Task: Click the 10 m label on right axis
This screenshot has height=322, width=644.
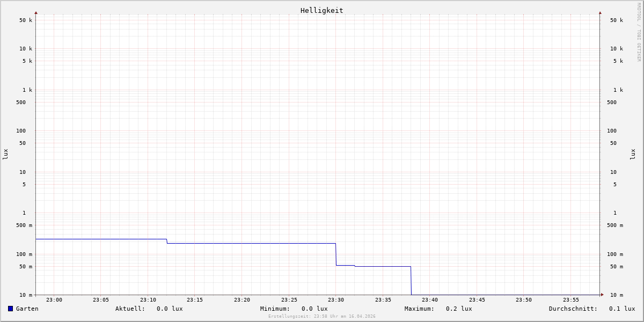Action: pyautogui.click(x=617, y=295)
